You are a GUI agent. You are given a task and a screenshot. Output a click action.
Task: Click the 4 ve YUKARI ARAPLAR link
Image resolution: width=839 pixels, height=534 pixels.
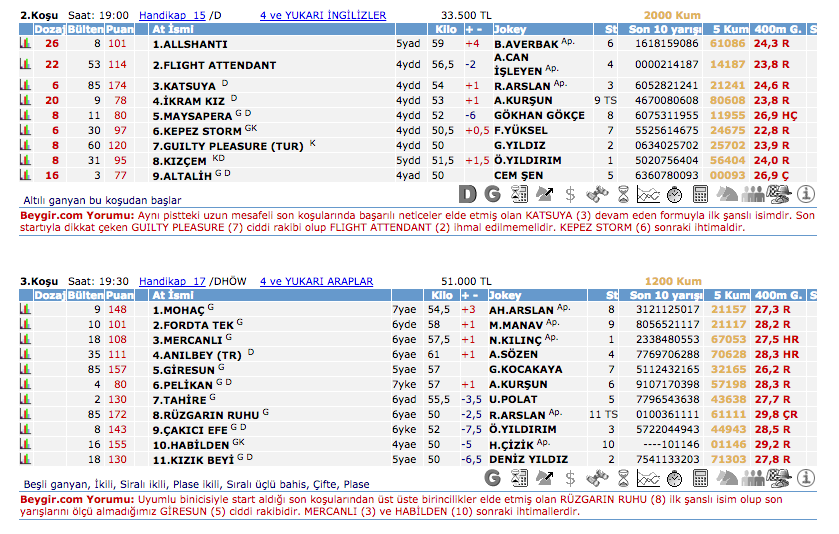point(316,282)
